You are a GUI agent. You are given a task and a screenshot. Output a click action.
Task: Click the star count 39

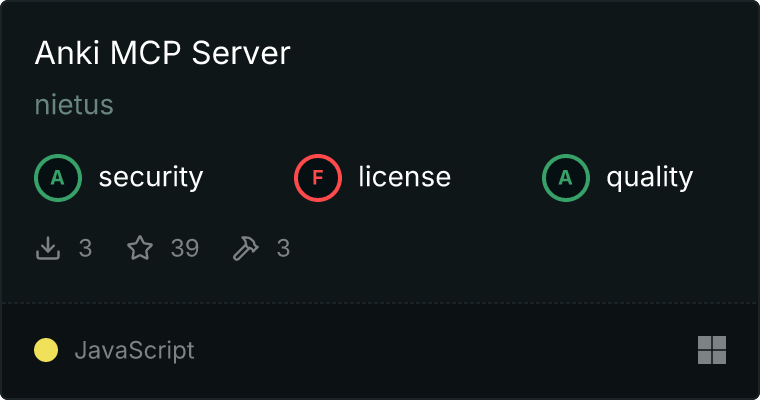click(x=184, y=248)
